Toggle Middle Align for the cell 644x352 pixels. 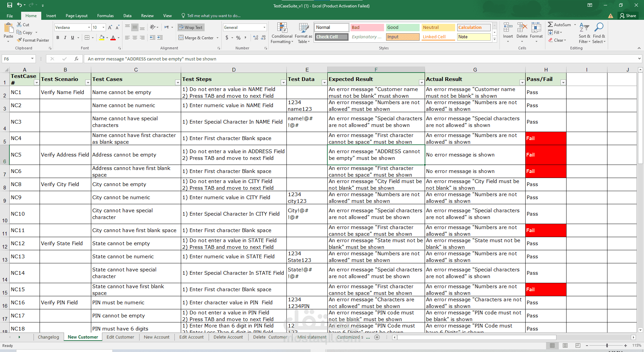click(135, 27)
